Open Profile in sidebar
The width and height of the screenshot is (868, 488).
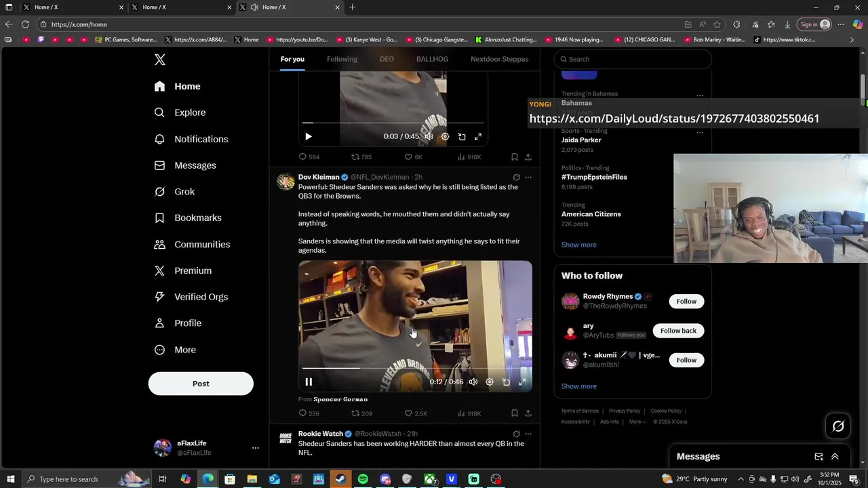pyautogui.click(x=178, y=323)
